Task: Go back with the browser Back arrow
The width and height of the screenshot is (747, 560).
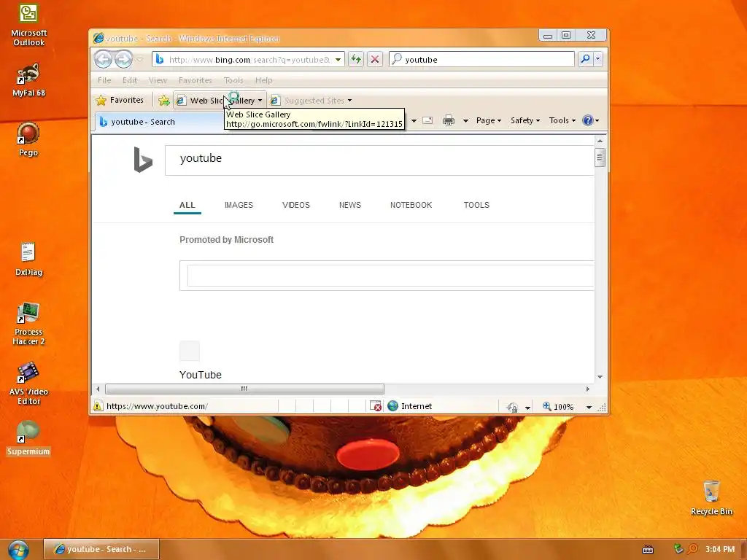Action: coord(103,60)
